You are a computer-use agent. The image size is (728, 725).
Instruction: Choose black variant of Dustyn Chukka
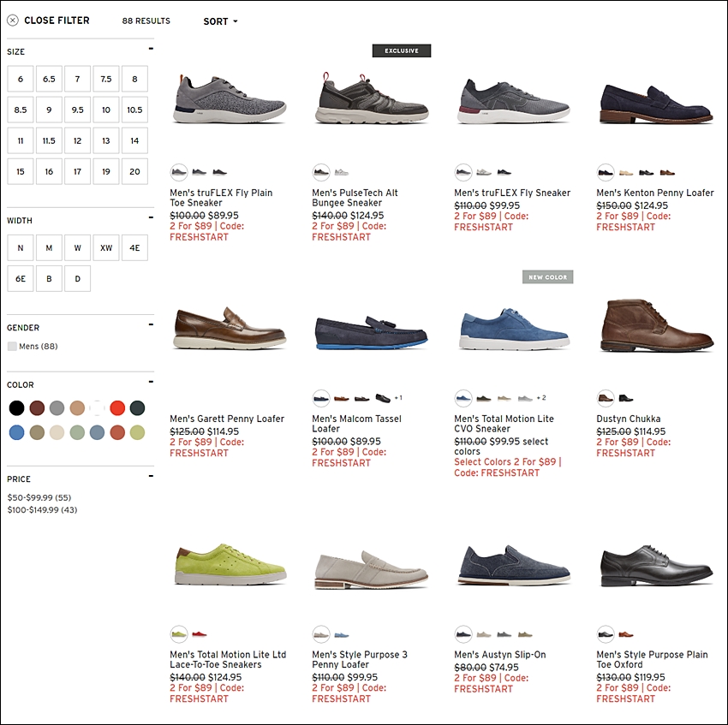(626, 398)
